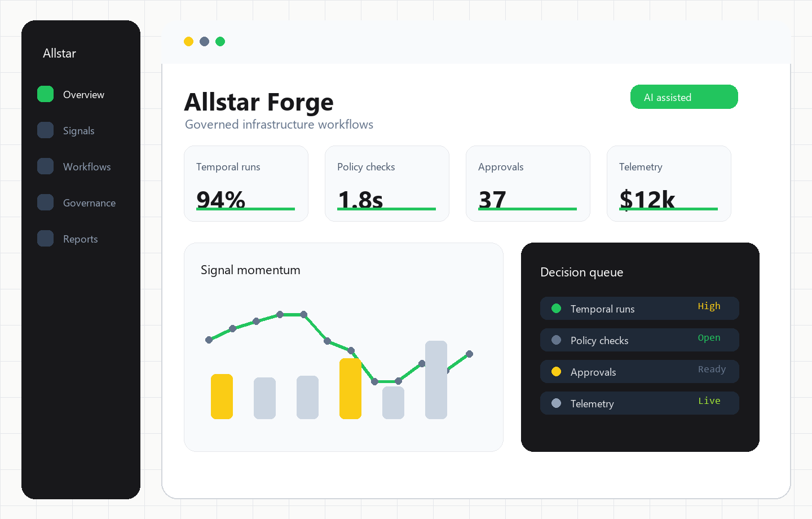Click the Workflows sidebar icon
The image size is (812, 519).
[x=45, y=166]
